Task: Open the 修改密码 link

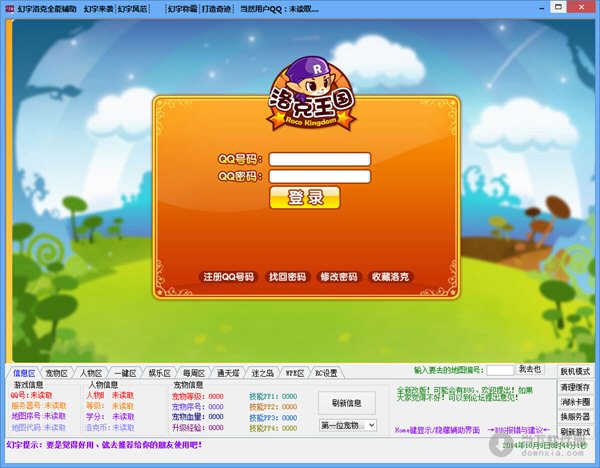Action: click(x=339, y=277)
